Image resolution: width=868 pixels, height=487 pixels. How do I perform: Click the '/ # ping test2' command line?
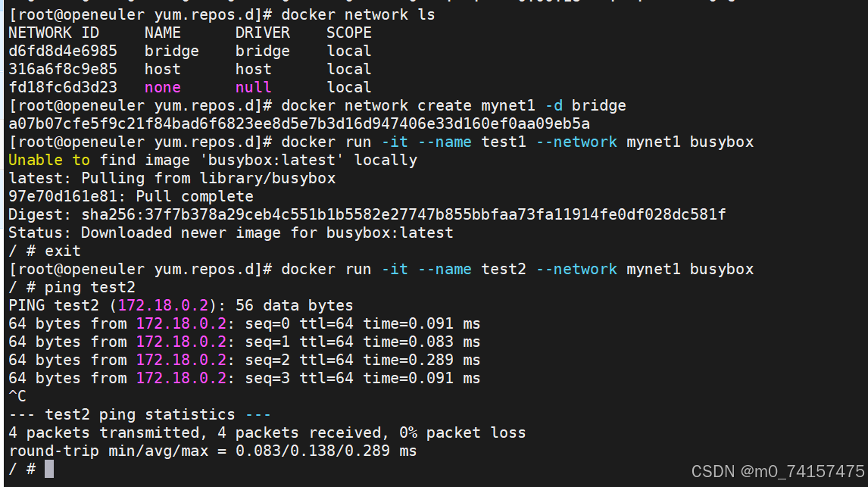(x=72, y=288)
